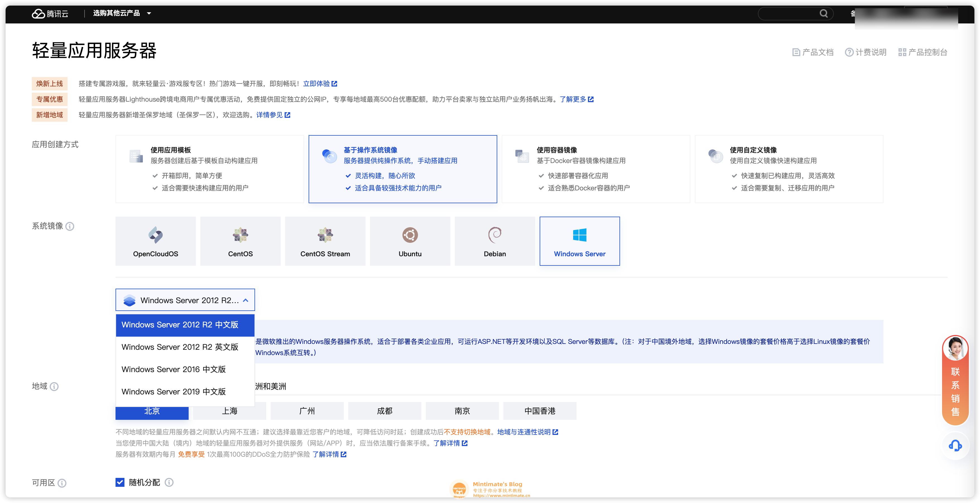Open the headset customer support icon

coord(955,445)
